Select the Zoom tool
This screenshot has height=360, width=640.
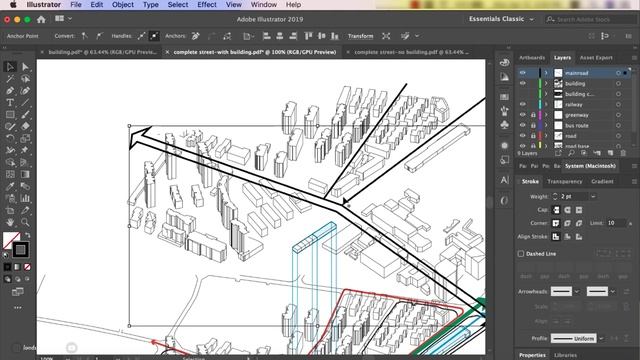pos(25,222)
